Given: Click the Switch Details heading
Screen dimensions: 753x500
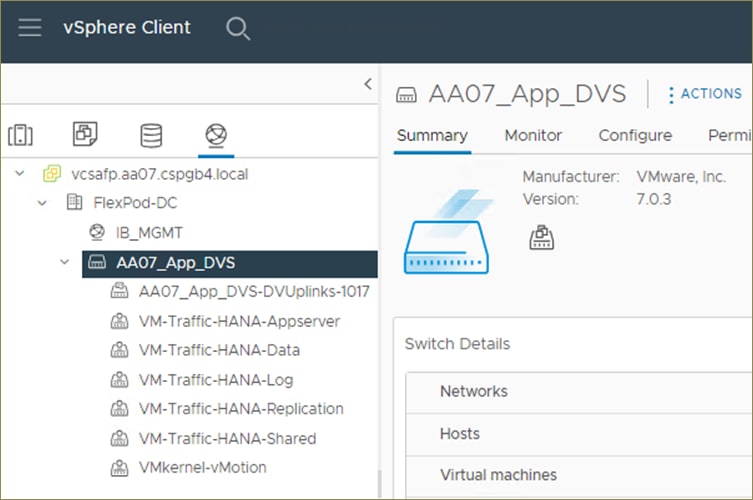Looking at the screenshot, I should 457,344.
